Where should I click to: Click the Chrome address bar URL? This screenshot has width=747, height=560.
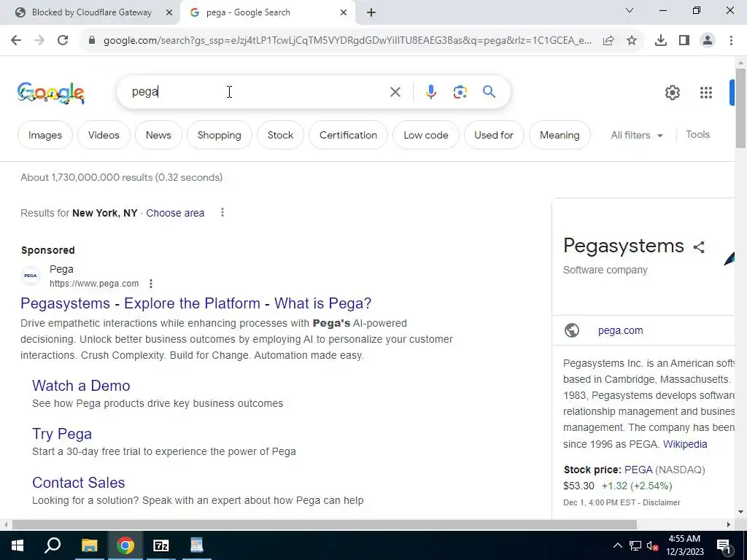(347, 41)
